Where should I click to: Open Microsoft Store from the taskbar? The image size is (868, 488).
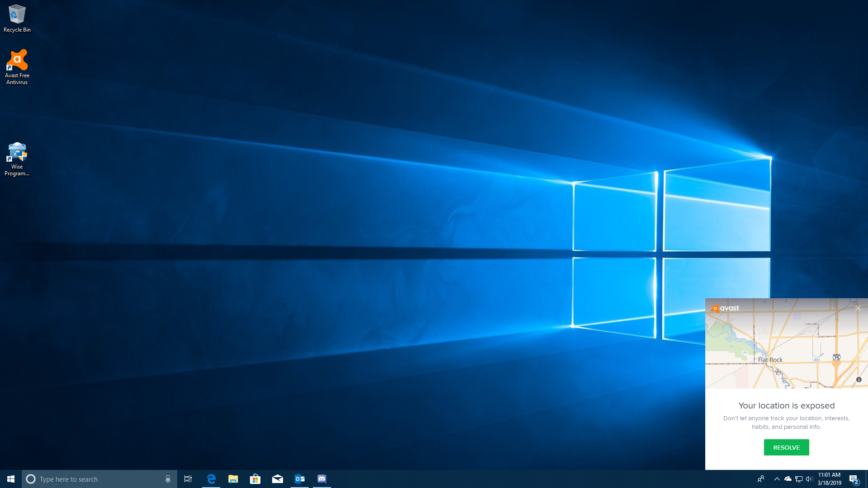[255, 479]
